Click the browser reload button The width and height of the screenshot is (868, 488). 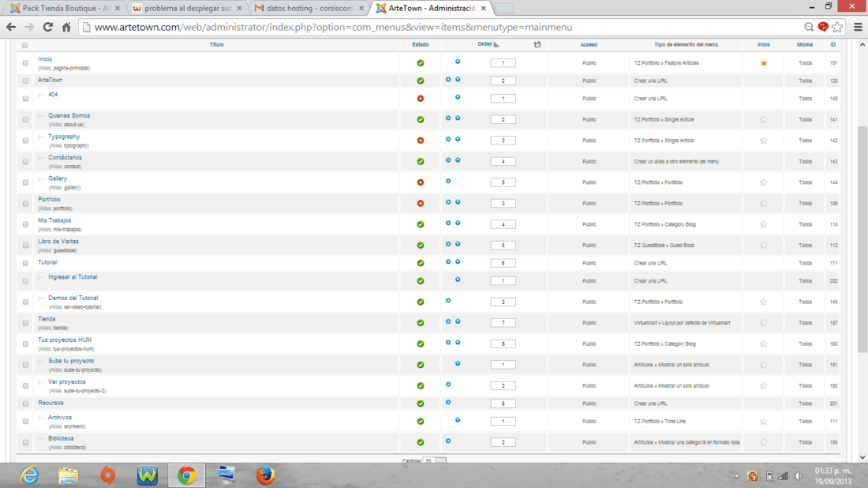(x=48, y=27)
